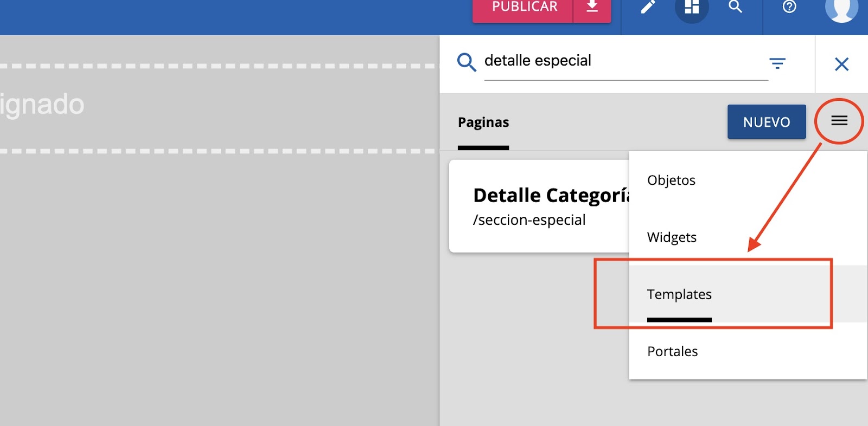Click the dashed placeholder area on canvas

217,108
